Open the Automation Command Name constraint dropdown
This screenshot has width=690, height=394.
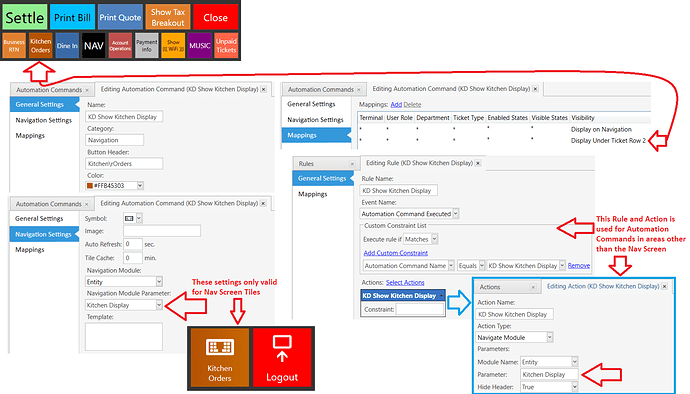451,265
